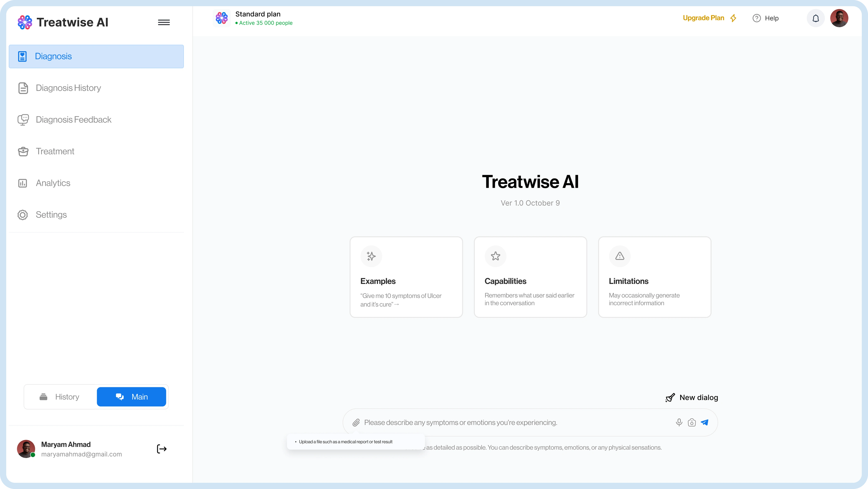The width and height of the screenshot is (868, 489).
Task: Click the logout arrow icon
Action: (x=162, y=449)
